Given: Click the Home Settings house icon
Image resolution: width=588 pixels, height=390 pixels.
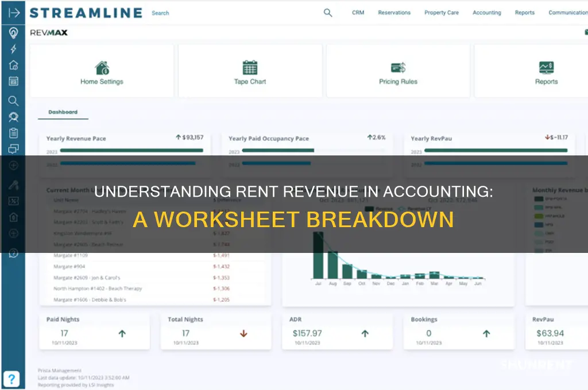Looking at the screenshot, I should [102, 68].
